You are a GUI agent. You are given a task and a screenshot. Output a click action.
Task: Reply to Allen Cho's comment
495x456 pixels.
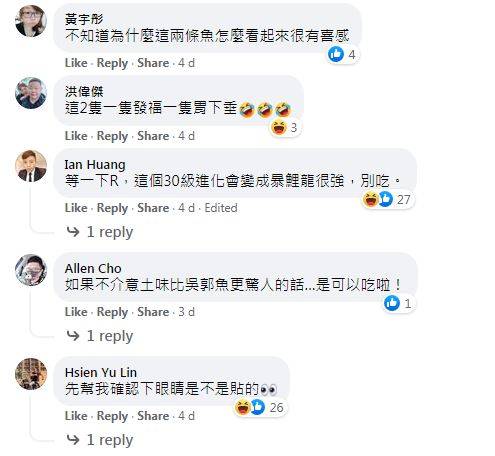pos(112,312)
